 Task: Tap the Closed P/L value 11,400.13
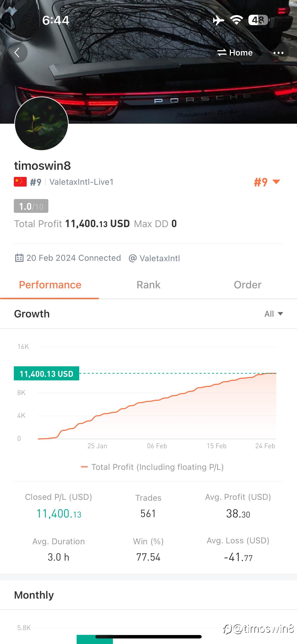tap(59, 513)
